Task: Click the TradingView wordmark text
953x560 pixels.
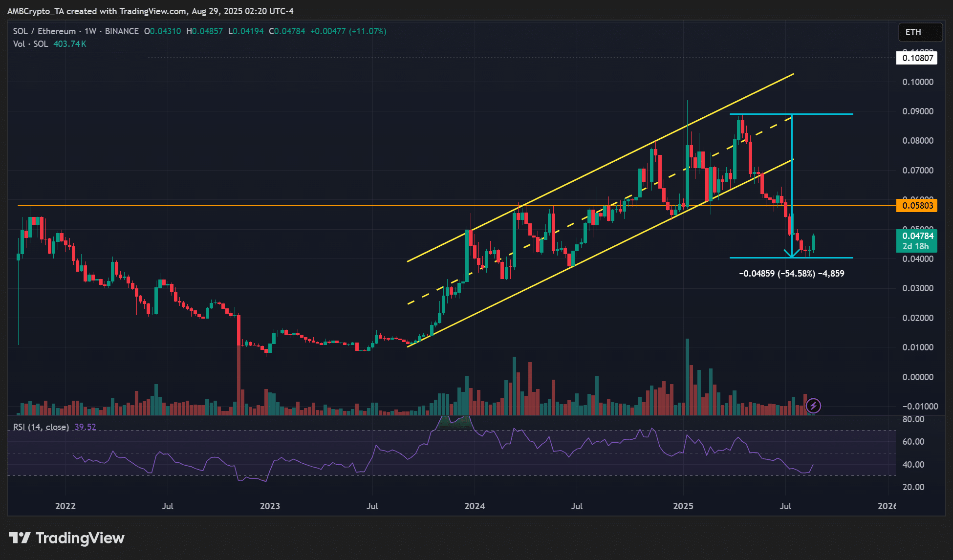Action: point(80,538)
